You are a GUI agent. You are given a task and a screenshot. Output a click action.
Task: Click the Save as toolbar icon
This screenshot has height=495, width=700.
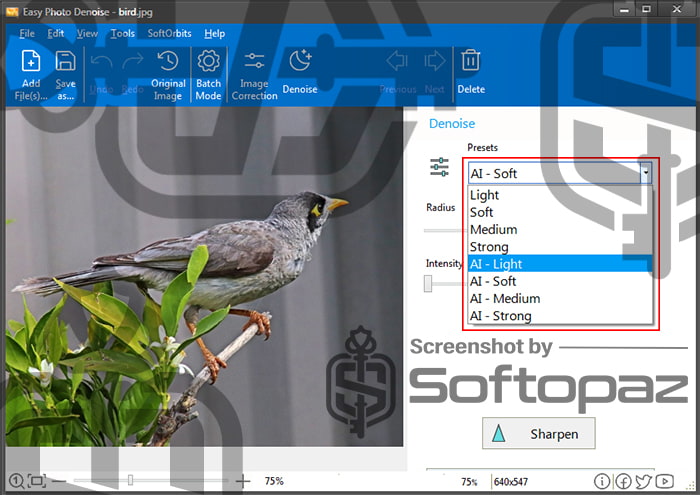(x=65, y=61)
